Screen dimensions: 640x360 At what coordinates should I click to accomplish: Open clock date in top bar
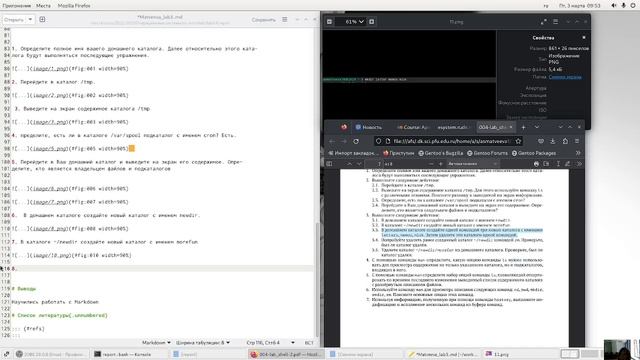[580, 6]
